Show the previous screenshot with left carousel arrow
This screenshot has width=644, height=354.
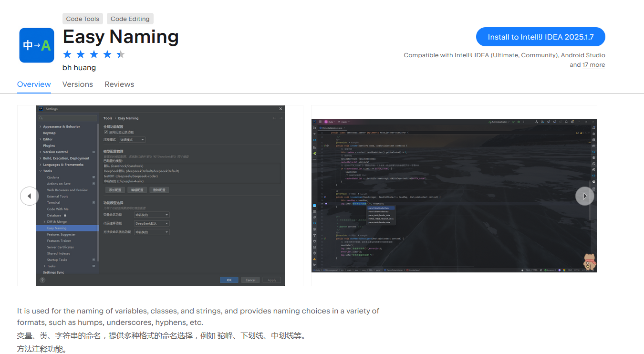[30, 196]
